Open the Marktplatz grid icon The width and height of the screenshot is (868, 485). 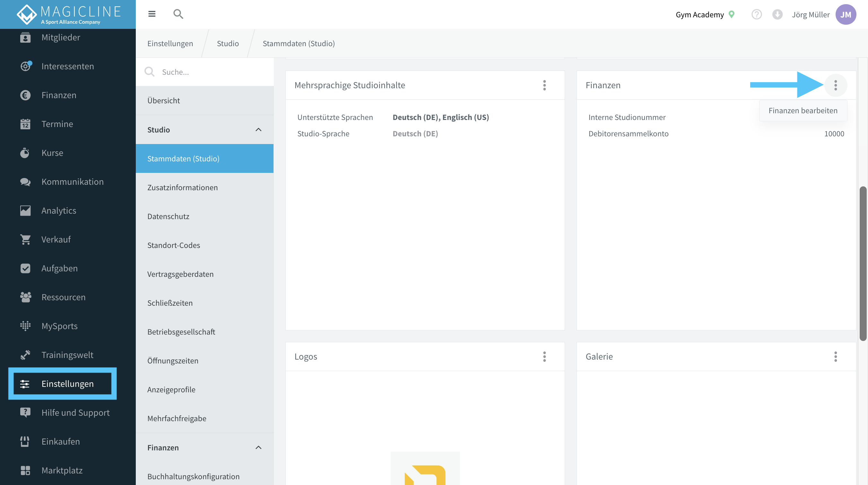pyautogui.click(x=25, y=470)
